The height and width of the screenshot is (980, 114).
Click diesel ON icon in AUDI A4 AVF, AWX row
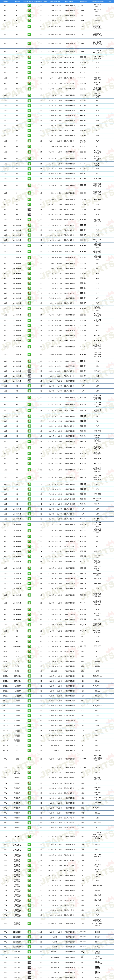[x=29, y=209]
